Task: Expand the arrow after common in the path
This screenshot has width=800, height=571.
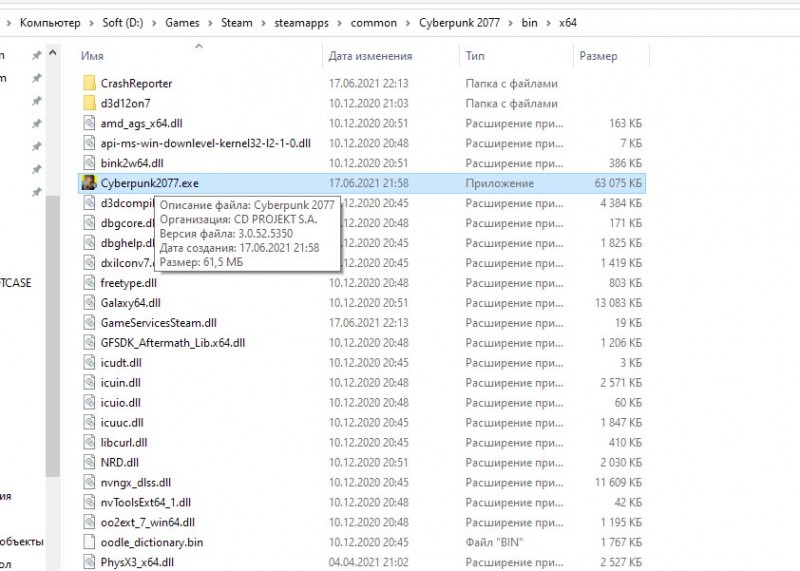Action: [x=408, y=23]
